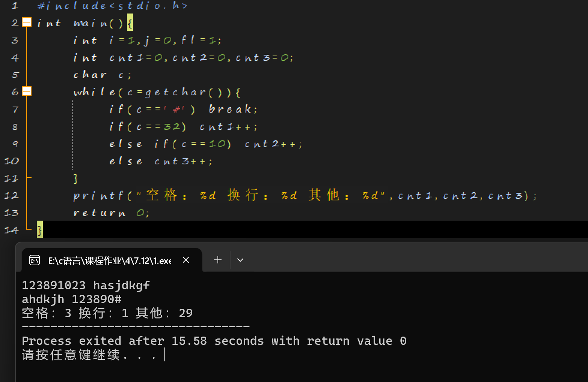Click the 'int i=1,j=0,fl=1;' line
Image resolution: width=588 pixels, height=382 pixels.
pyautogui.click(x=148, y=41)
